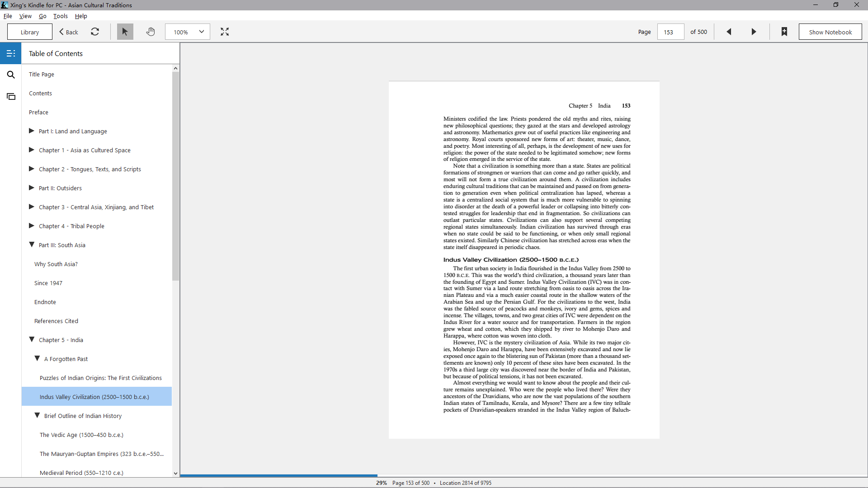Go to next page arrow
The width and height of the screenshot is (868, 488).
point(754,32)
